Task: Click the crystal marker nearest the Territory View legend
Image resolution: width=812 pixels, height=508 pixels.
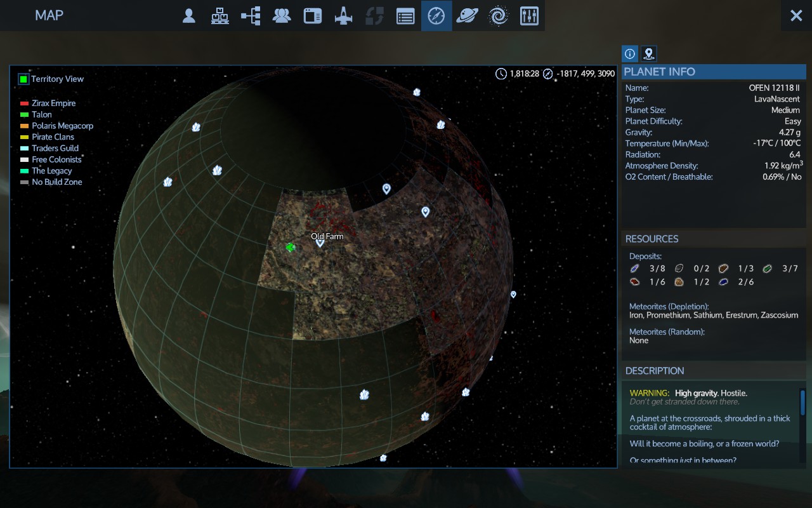Action: point(196,127)
